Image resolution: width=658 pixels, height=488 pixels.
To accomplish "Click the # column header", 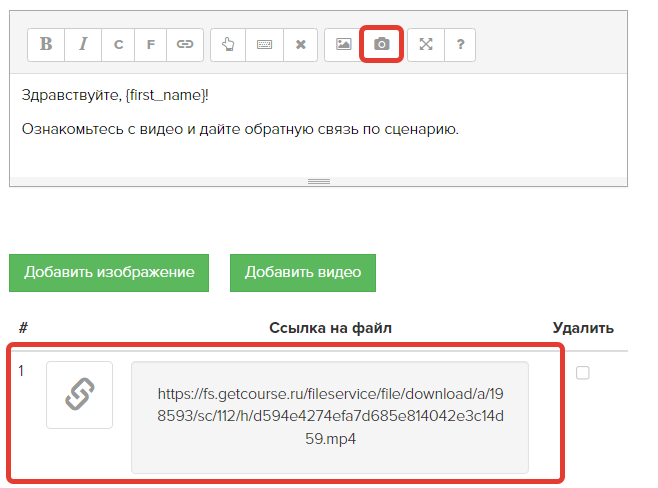I will pyautogui.click(x=23, y=328).
